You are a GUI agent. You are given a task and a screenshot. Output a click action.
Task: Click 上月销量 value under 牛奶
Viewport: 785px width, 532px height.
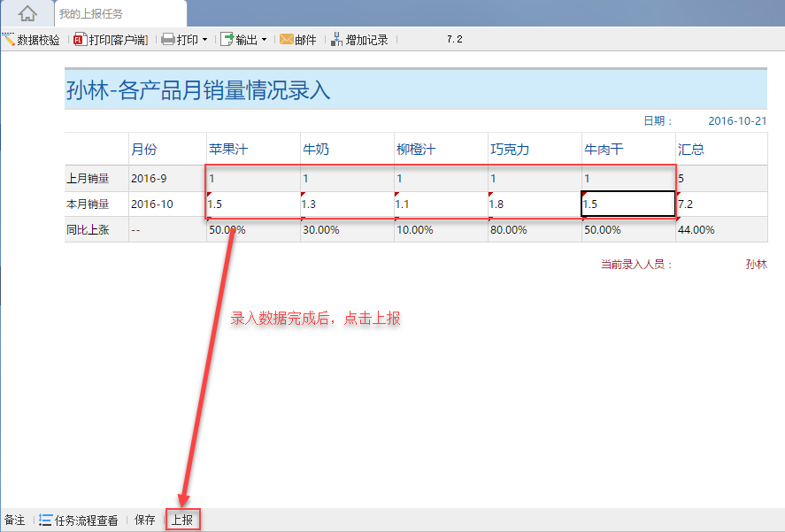(x=347, y=178)
